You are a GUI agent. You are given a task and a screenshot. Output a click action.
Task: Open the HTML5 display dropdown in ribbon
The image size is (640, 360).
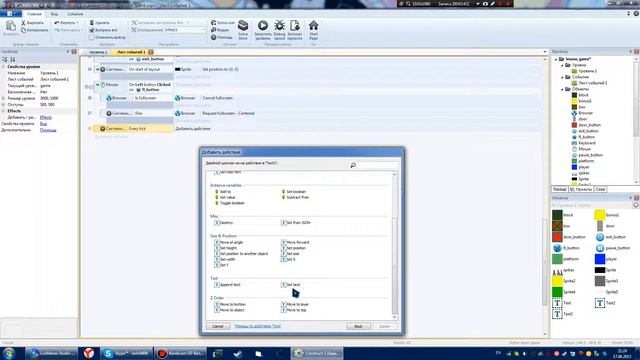(186, 30)
